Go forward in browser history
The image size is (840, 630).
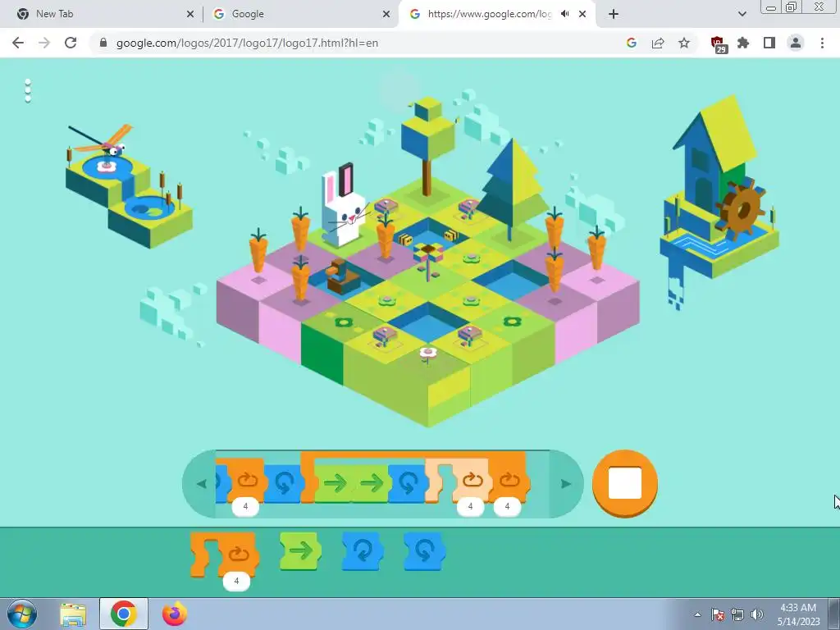(x=44, y=43)
